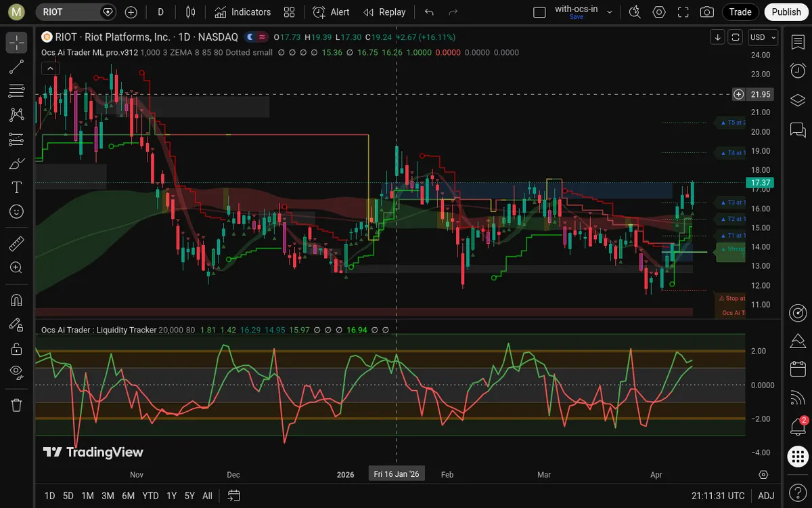Create a new Alert
This screenshot has height=508, width=812.
pos(332,12)
